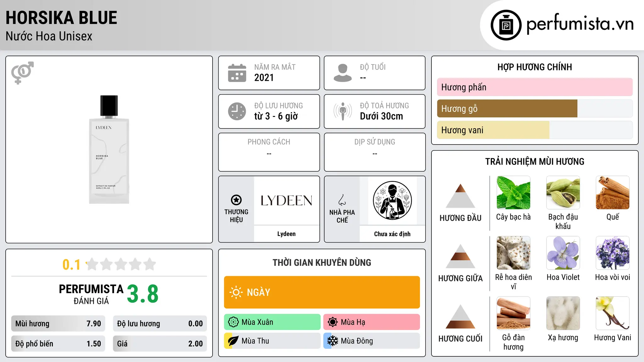Click the unisex gender symbol icon
Screen dimensions: 644x362
click(x=22, y=73)
